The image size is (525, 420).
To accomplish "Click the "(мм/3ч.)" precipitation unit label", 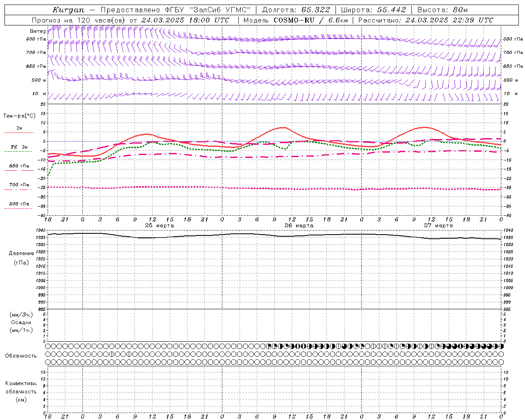I will click(21, 315).
